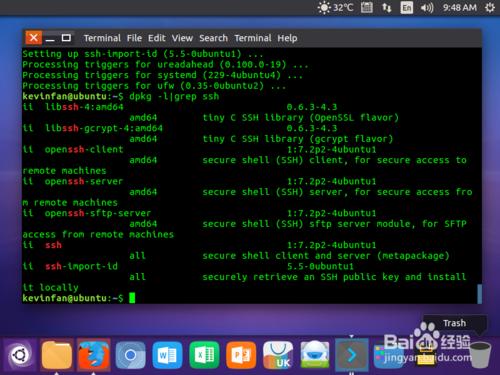
Task: Click the terminal scrollbar handle
Action: 479,294
